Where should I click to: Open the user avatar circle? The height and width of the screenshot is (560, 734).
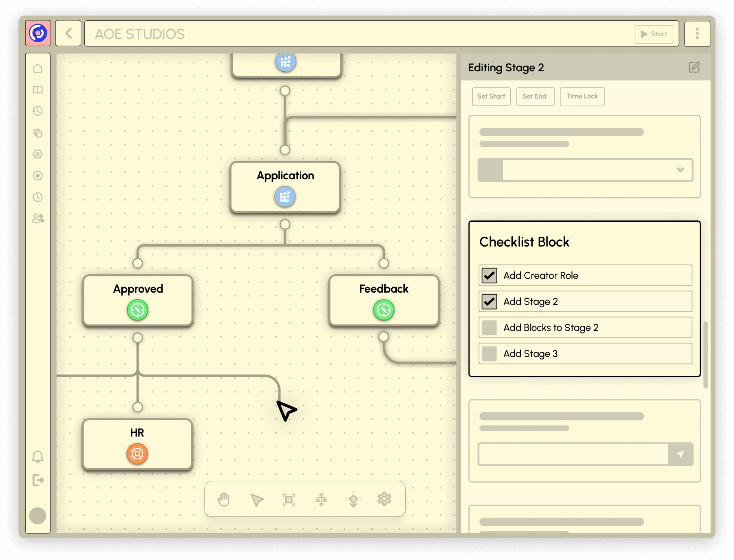[x=38, y=516]
